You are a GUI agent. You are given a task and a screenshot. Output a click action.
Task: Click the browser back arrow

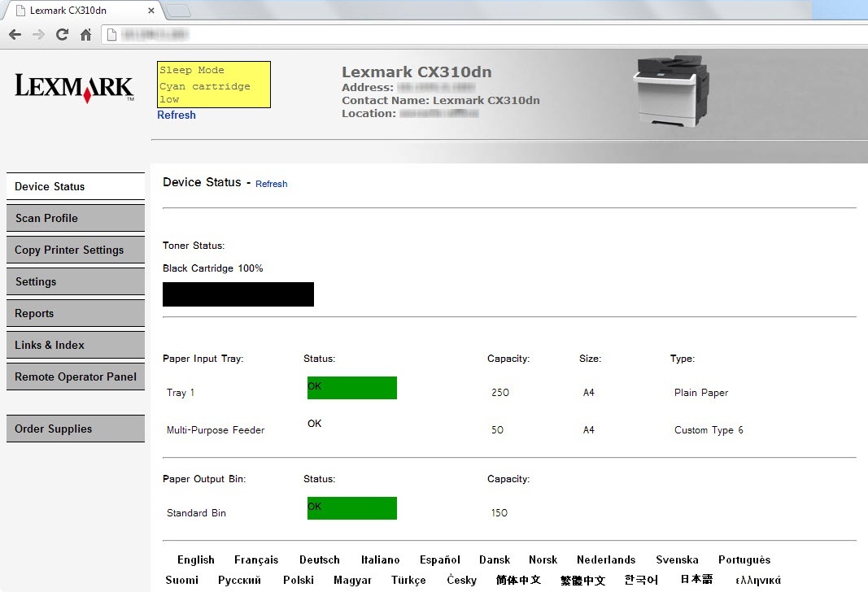pos(14,34)
